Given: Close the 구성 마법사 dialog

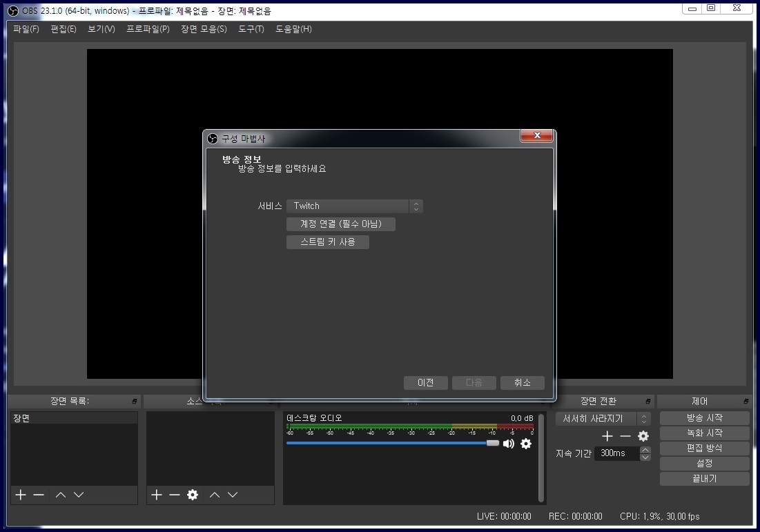Looking at the screenshot, I should click(536, 136).
